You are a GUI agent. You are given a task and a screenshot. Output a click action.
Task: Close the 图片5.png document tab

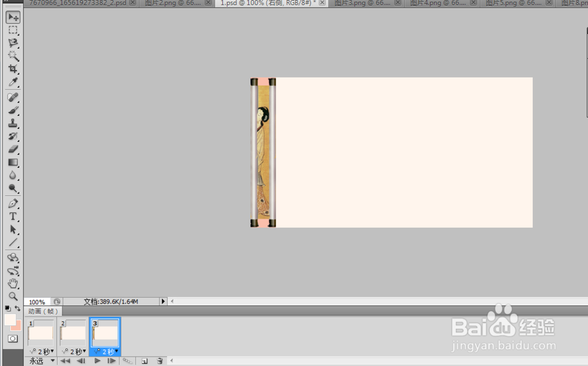(549, 2)
